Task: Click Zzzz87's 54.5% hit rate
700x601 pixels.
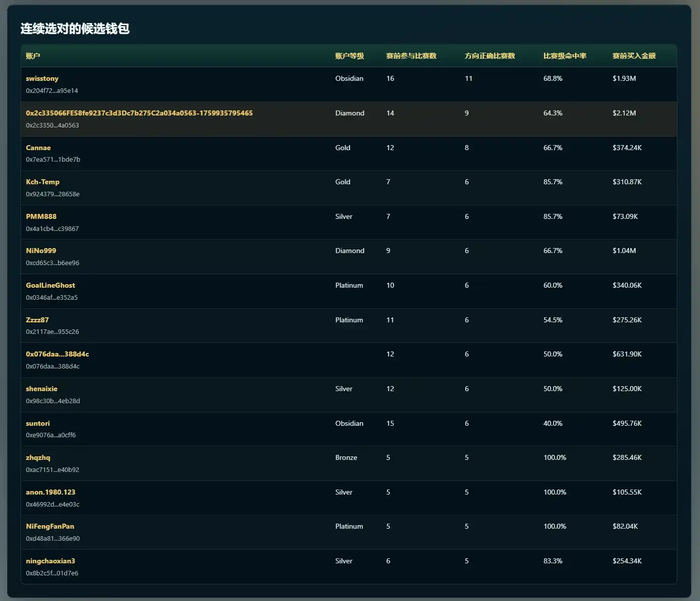Action: click(x=553, y=320)
